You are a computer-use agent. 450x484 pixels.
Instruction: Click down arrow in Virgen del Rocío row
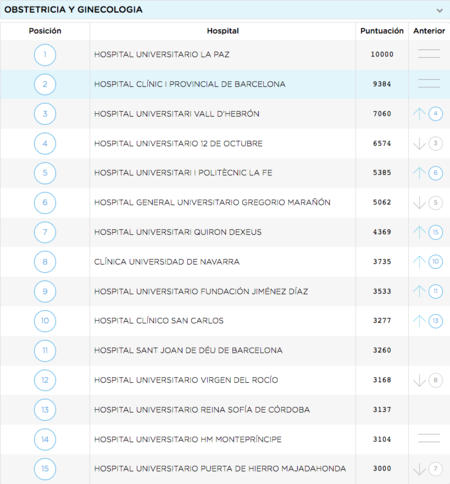pyautogui.click(x=419, y=380)
